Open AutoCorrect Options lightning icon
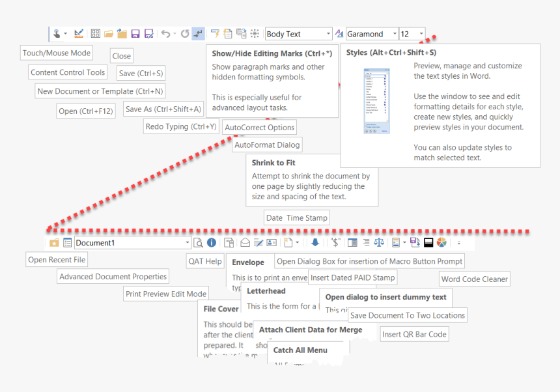 (x=215, y=34)
